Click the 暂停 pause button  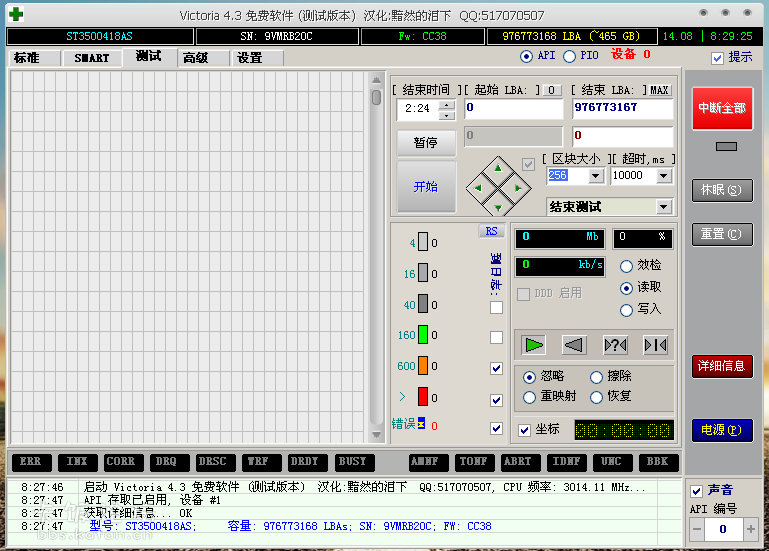coord(426,143)
